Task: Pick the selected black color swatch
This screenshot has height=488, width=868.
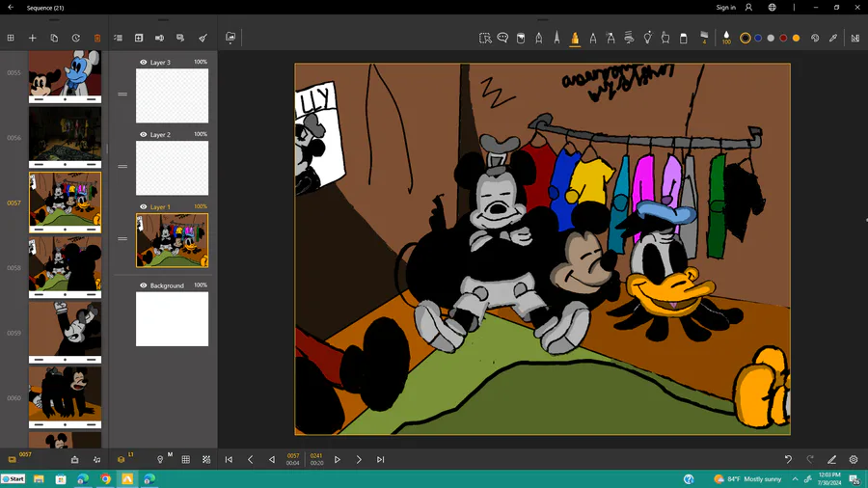Action: click(x=746, y=39)
